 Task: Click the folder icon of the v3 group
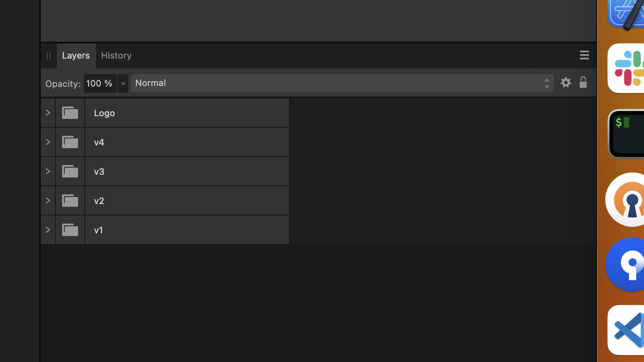coord(70,171)
